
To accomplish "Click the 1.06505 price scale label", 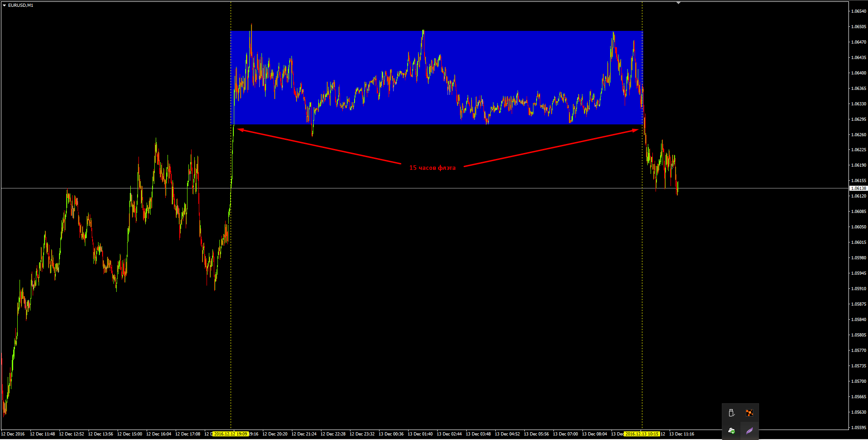I will (858, 27).
